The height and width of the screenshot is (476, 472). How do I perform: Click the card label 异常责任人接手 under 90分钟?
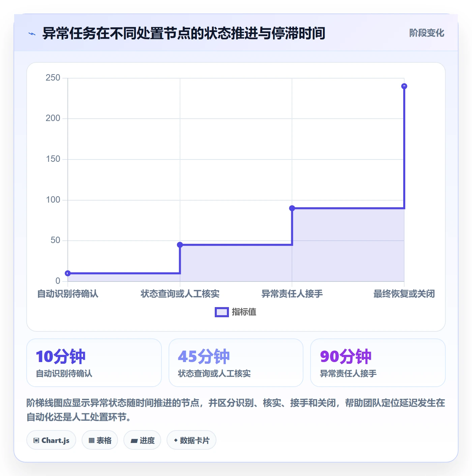(x=348, y=374)
